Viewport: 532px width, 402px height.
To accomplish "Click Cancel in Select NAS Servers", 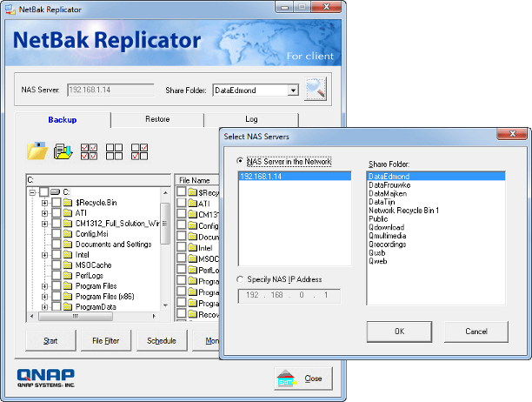I will (476, 332).
